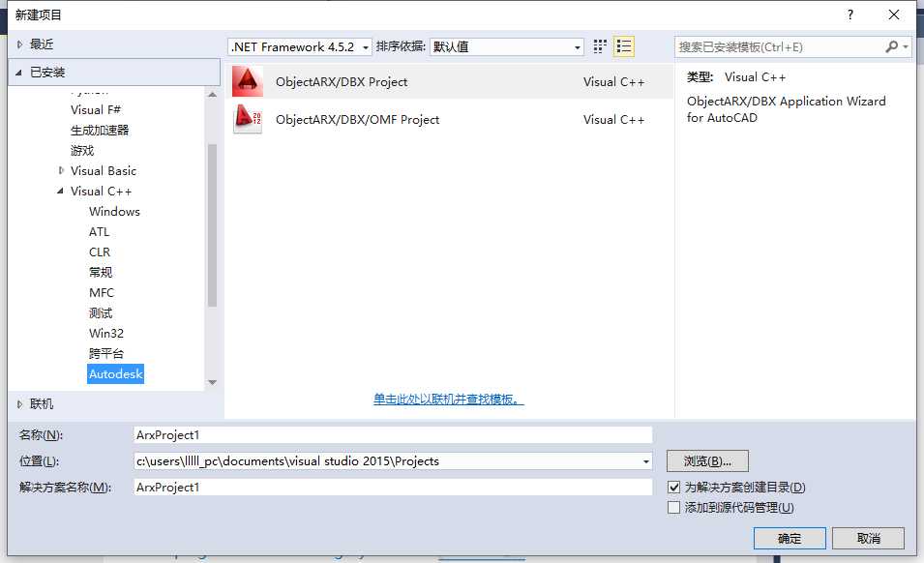Click the 确定 button
The image size is (924, 563).
tap(790, 538)
